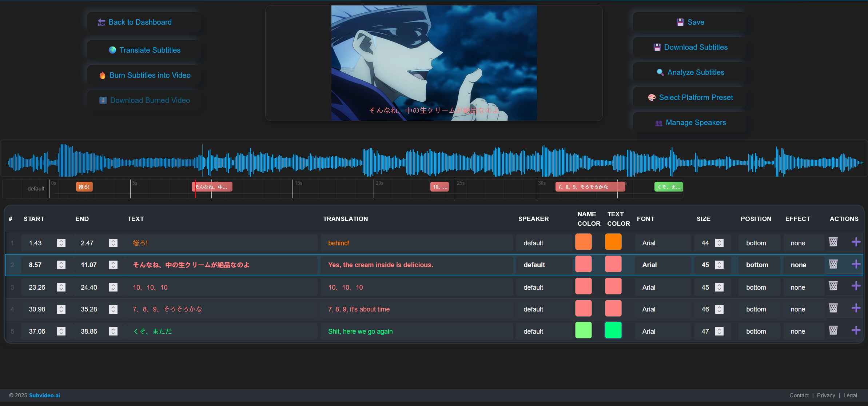
Task: Pick text color swatch in row 3
Action: pos(613,286)
